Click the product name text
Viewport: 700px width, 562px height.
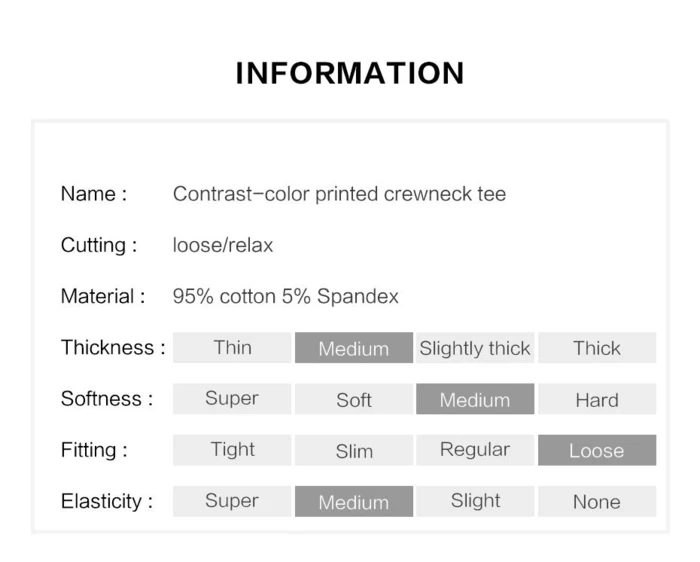tap(339, 194)
